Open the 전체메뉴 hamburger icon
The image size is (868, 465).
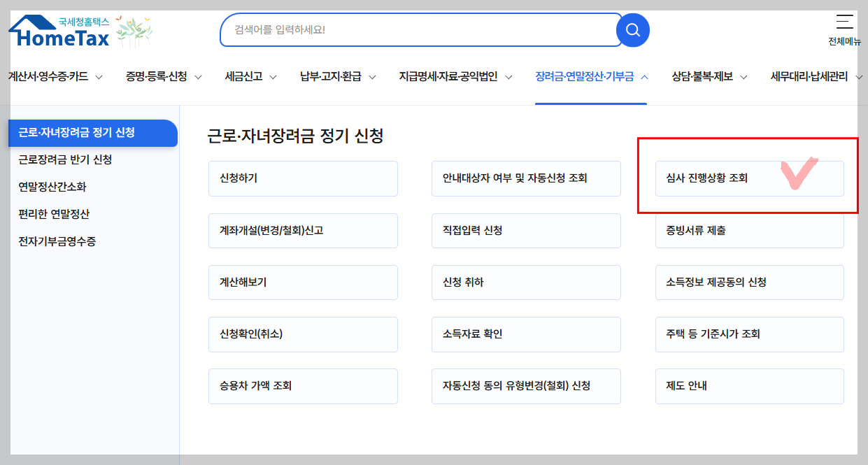tap(844, 21)
